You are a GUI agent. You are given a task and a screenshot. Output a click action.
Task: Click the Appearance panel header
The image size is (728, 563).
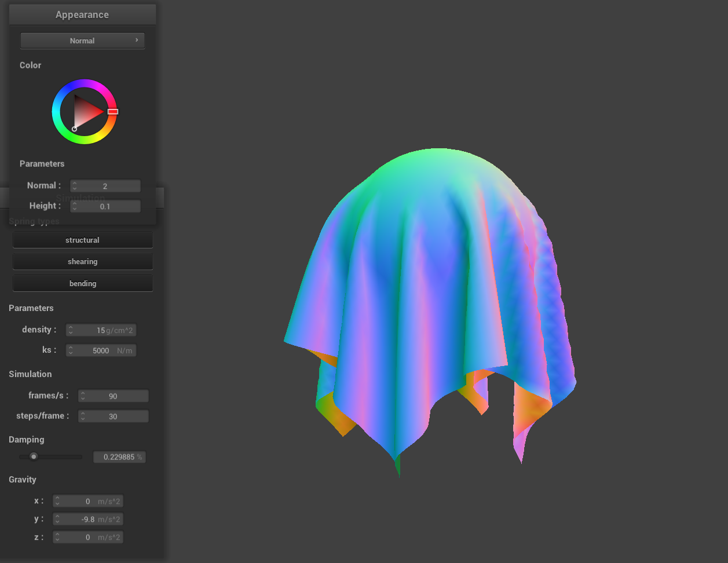click(x=82, y=15)
